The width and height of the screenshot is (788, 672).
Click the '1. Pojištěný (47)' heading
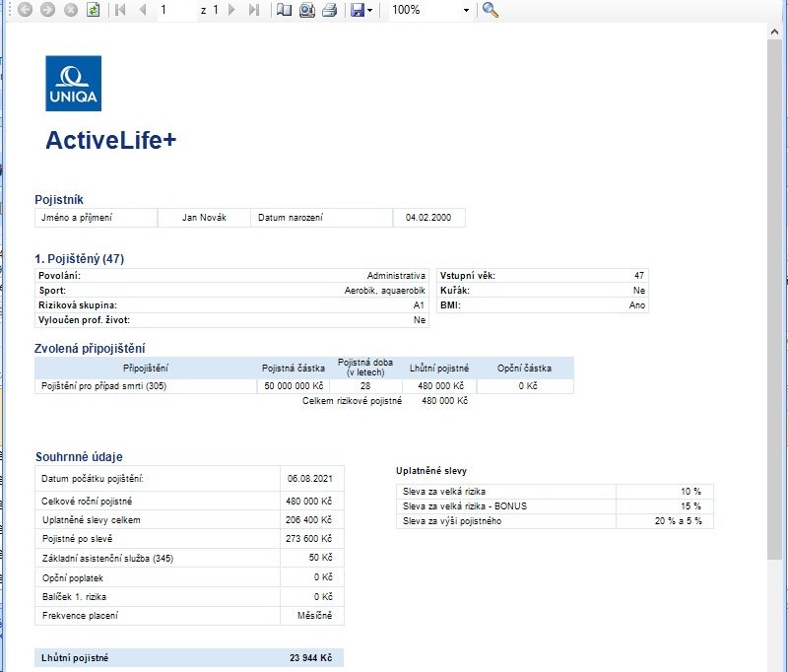80,259
